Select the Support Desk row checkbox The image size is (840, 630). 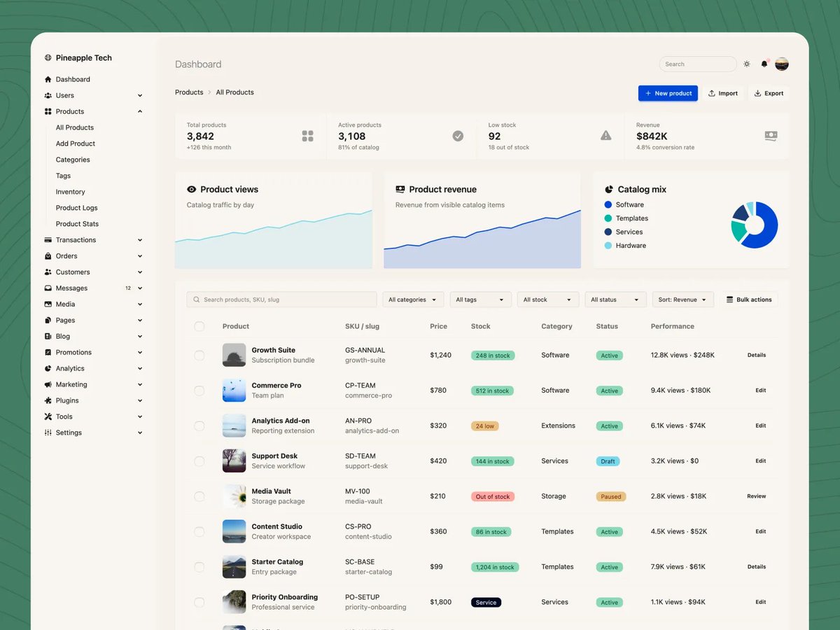coord(199,461)
